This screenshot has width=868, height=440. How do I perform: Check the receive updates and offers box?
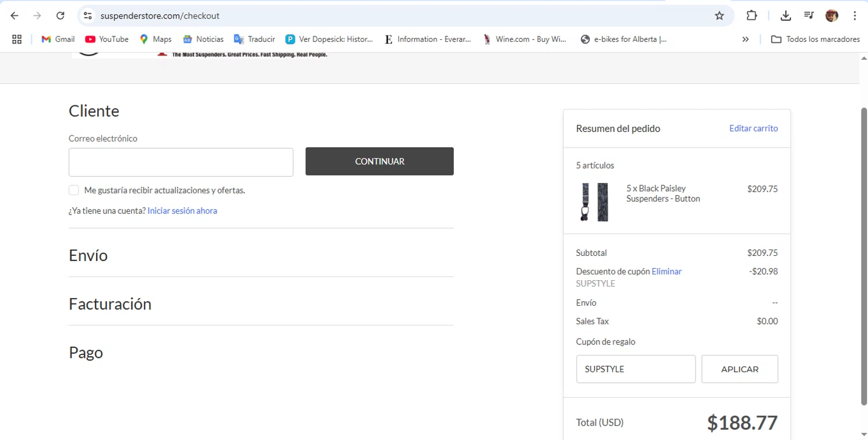(x=74, y=190)
